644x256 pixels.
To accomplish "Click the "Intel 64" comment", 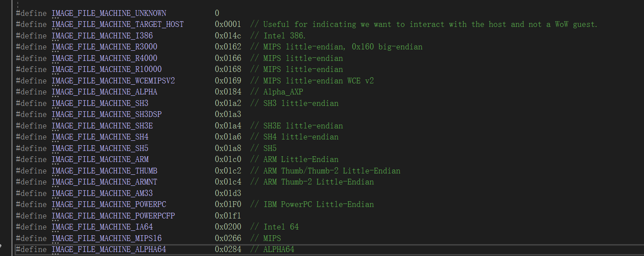I will tap(281, 227).
